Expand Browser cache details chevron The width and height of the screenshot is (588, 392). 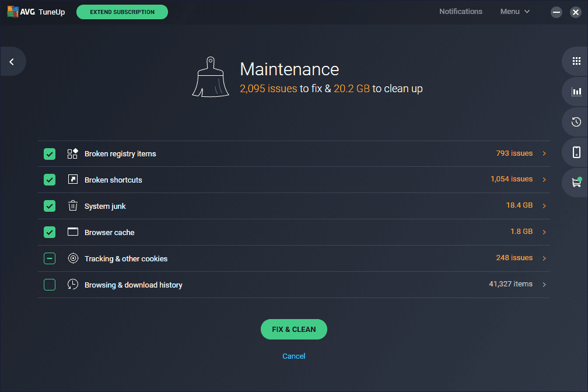(544, 232)
